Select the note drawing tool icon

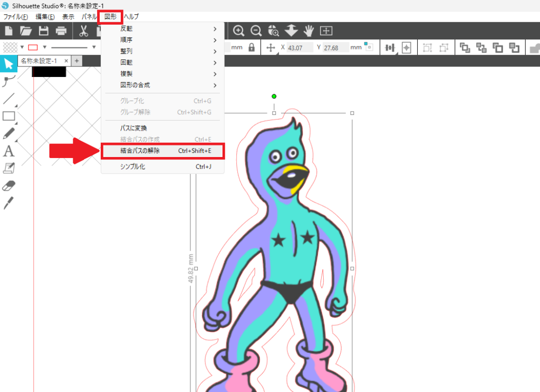coord(8,168)
